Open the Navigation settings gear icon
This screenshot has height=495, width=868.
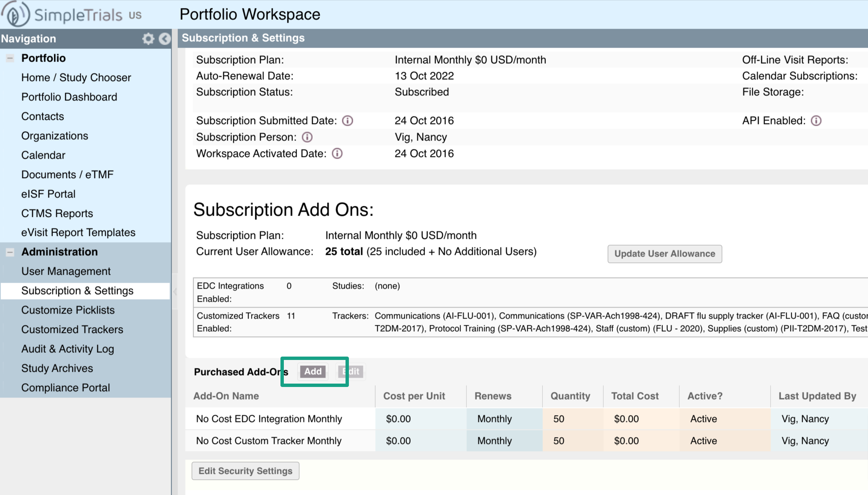coord(148,39)
